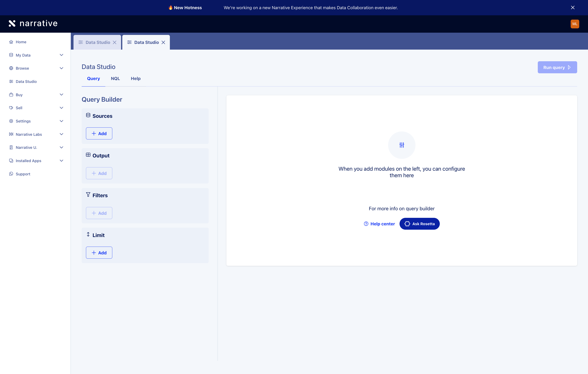Viewport: 588px width, 374px height.
Task: Expand the Settings menu chevron
Action: 61,121
